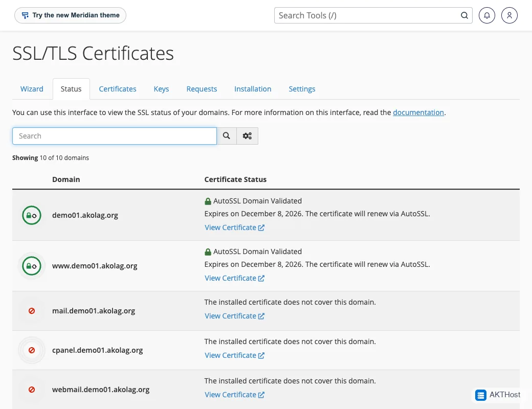Click the green padlock in www.demo01.akolag.org status
The height and width of the screenshot is (409, 532).
208,252
